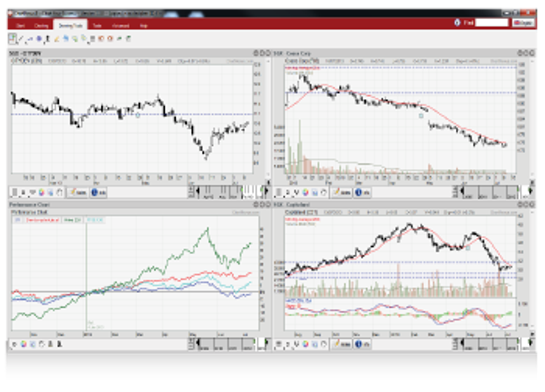545x392 pixels.
Task: Open the Tools tab
Action: (97, 26)
